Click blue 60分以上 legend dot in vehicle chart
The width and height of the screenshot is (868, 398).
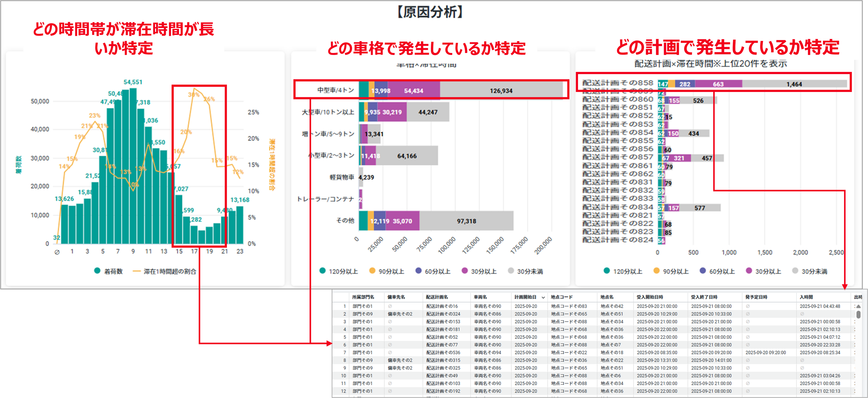418,271
